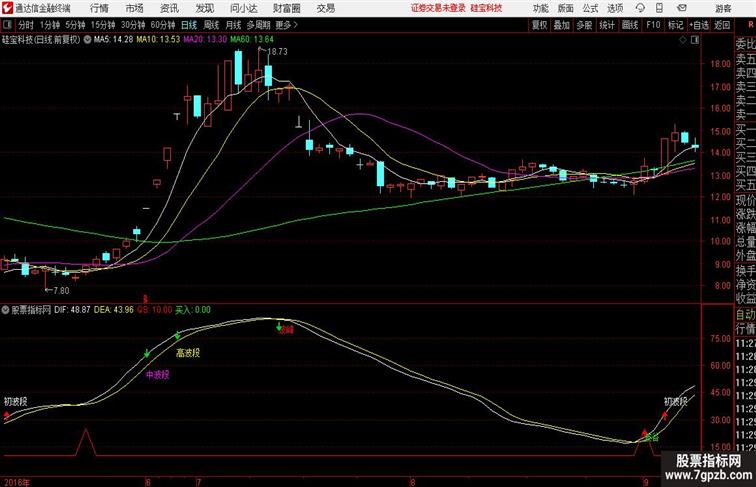Click the 硅宝科技(日线 前复权) chart title
The image size is (756, 487).
tap(41, 40)
